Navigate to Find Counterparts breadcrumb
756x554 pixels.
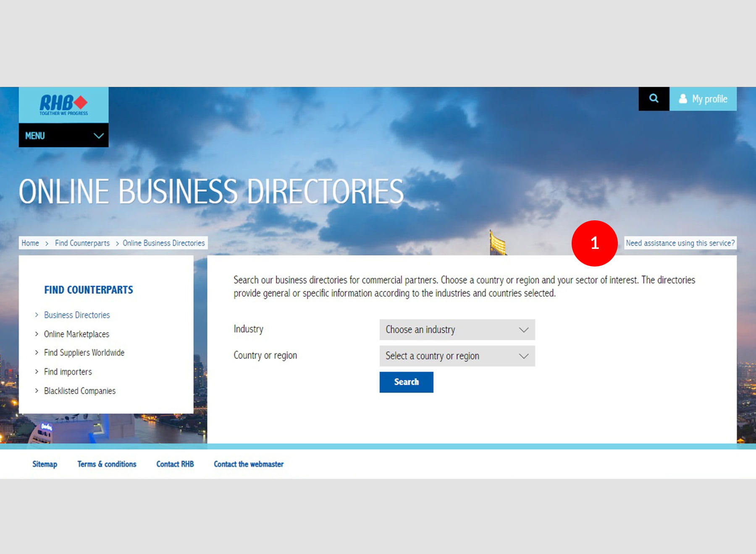[82, 243]
